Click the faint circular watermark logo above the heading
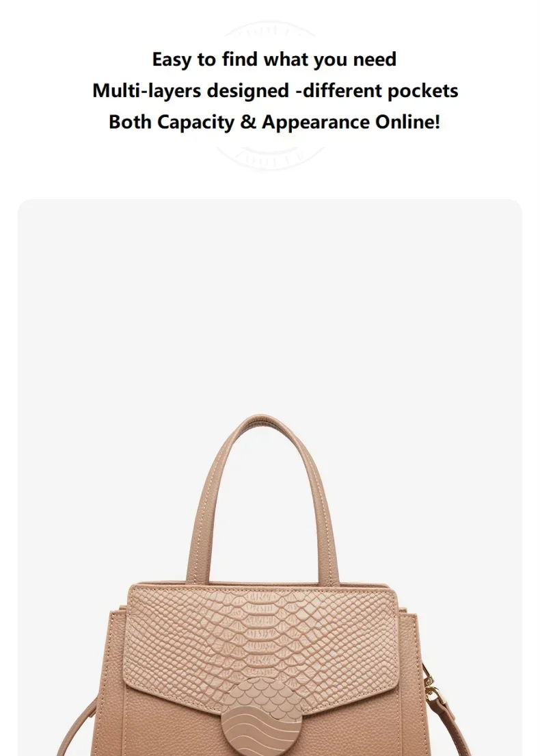The height and width of the screenshot is (756, 540). point(270,30)
